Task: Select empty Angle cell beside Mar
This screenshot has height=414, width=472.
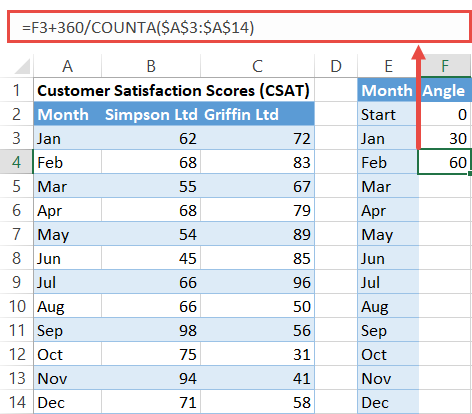Action: (445, 186)
